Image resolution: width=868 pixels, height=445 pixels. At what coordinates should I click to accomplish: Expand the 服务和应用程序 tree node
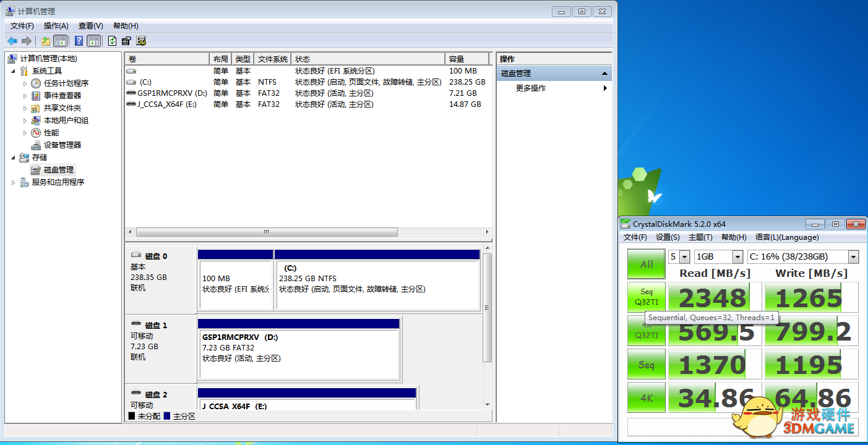[14, 182]
